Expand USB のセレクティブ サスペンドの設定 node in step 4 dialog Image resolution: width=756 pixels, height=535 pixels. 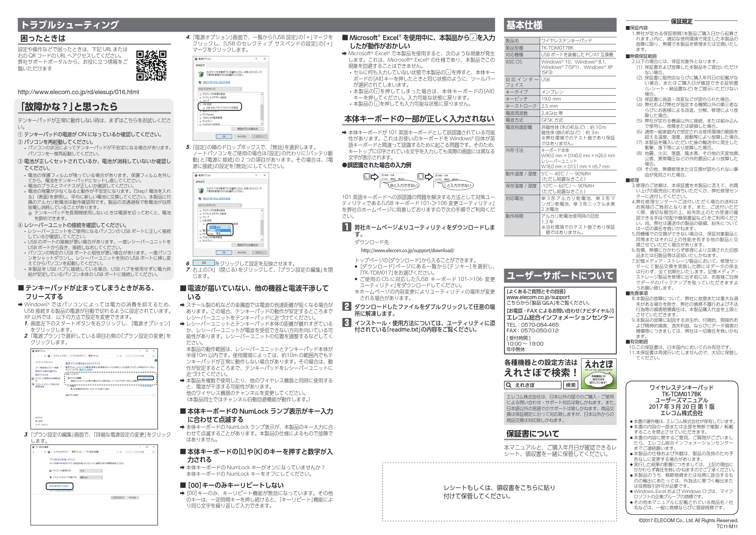[x=204, y=108]
